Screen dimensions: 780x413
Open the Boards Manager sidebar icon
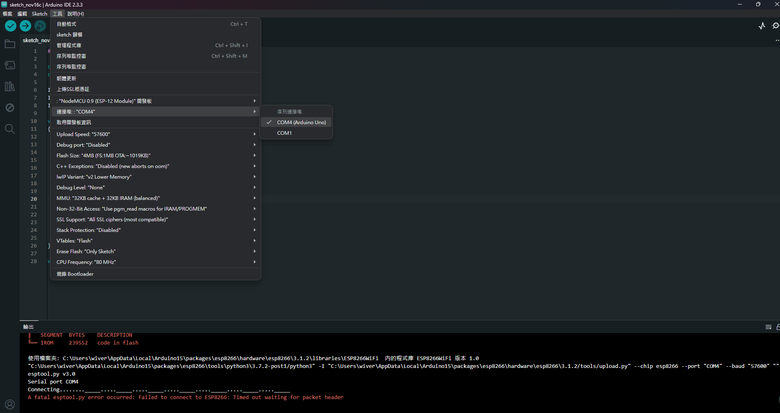point(9,65)
